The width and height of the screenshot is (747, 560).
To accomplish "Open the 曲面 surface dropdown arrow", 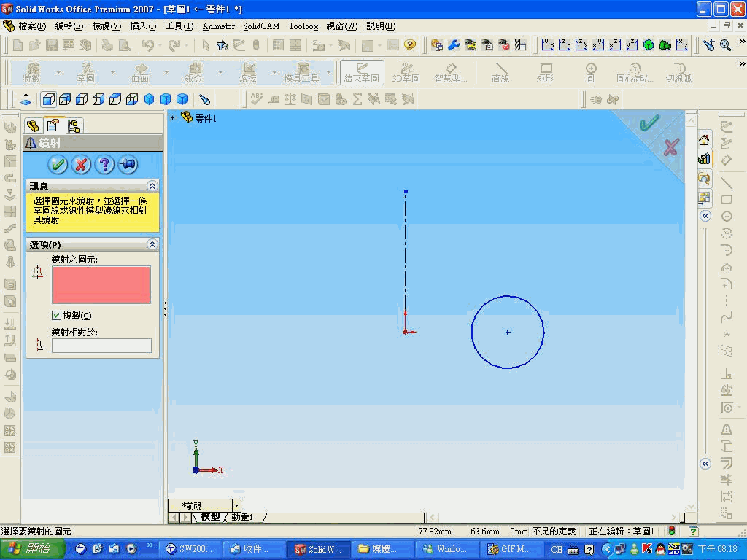I will pos(166,72).
